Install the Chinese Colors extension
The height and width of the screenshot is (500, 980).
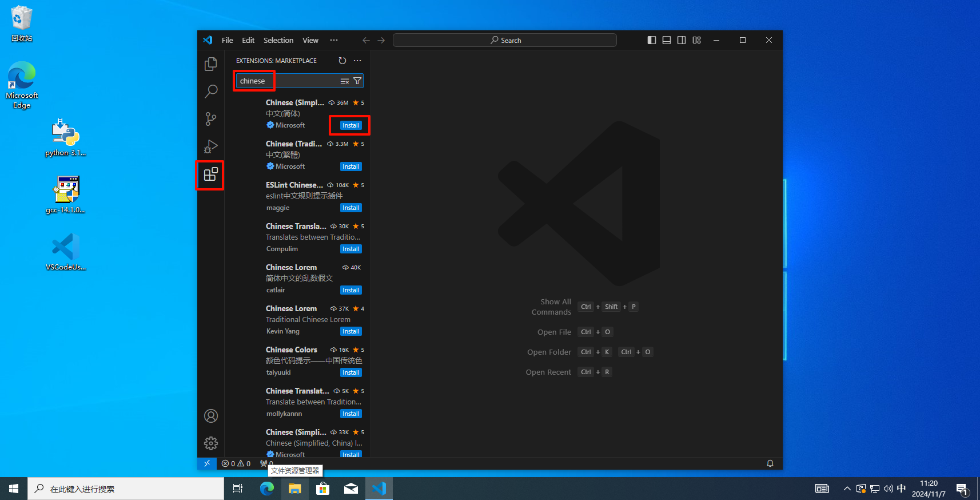tap(350, 372)
